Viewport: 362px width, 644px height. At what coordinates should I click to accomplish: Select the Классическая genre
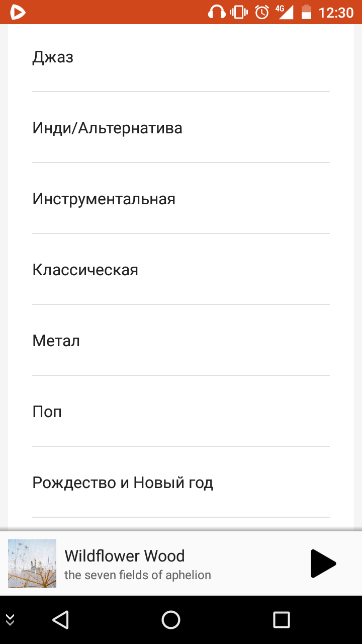tap(181, 270)
